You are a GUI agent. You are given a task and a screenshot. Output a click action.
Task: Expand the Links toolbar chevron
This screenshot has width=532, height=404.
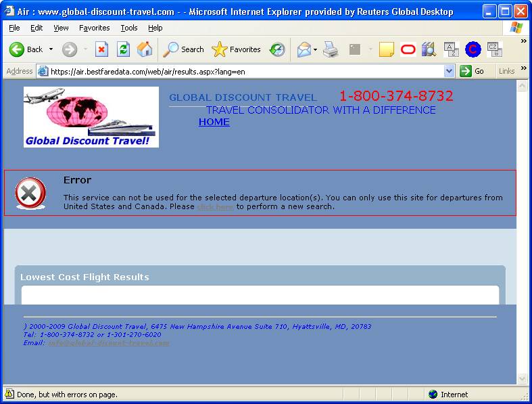pyautogui.click(x=524, y=68)
